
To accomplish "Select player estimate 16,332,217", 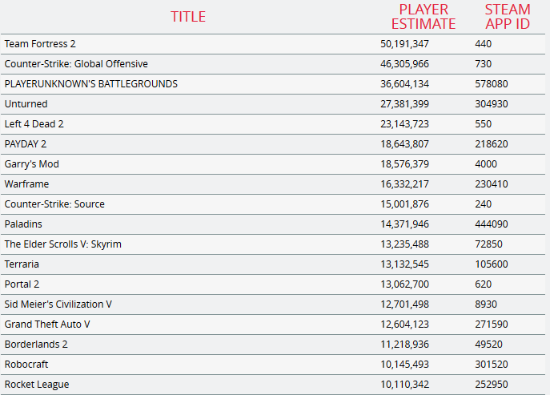I will (x=404, y=184).
